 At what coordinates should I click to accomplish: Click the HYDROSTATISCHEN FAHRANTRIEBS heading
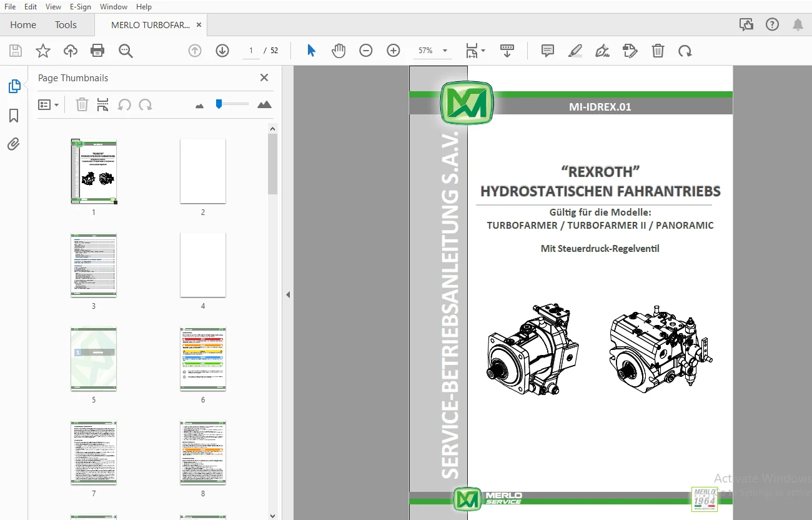(x=600, y=191)
